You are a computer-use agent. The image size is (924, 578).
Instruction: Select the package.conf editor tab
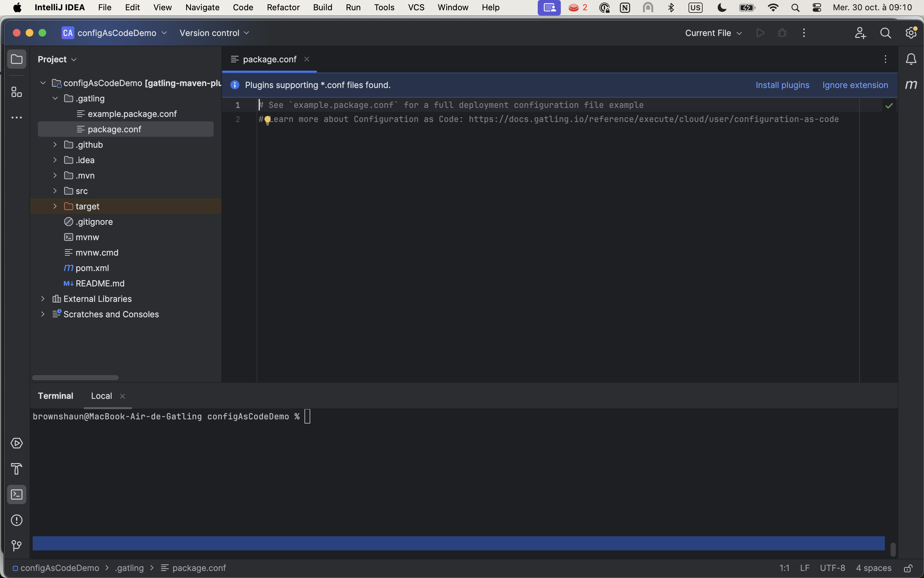[269, 59]
